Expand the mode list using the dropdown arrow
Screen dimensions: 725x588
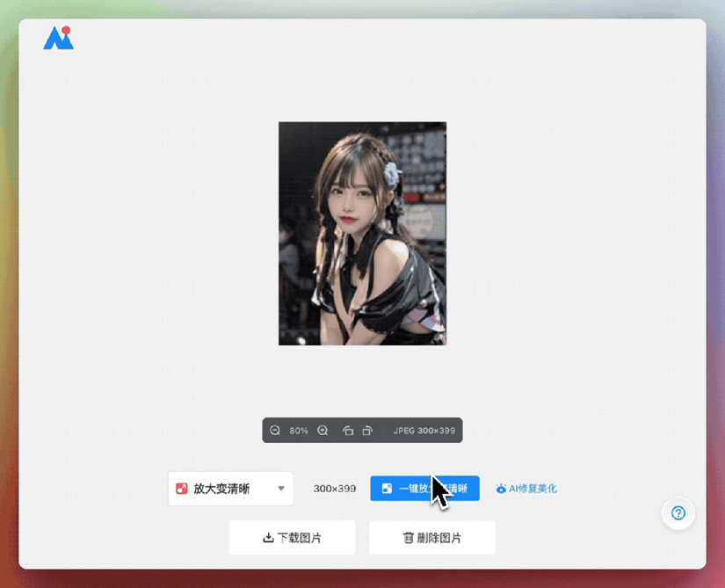click(281, 489)
